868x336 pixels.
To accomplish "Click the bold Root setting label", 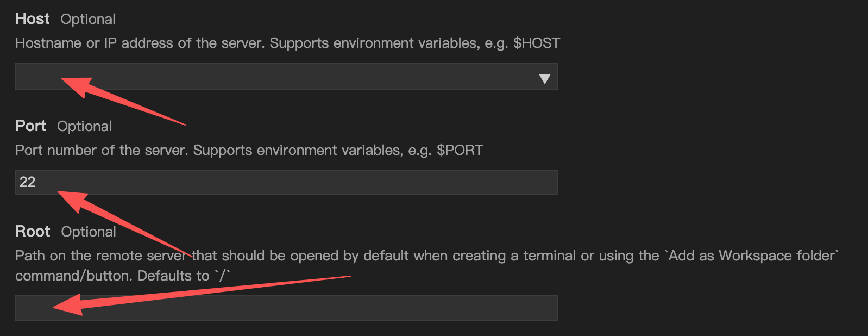I will coord(33,232).
